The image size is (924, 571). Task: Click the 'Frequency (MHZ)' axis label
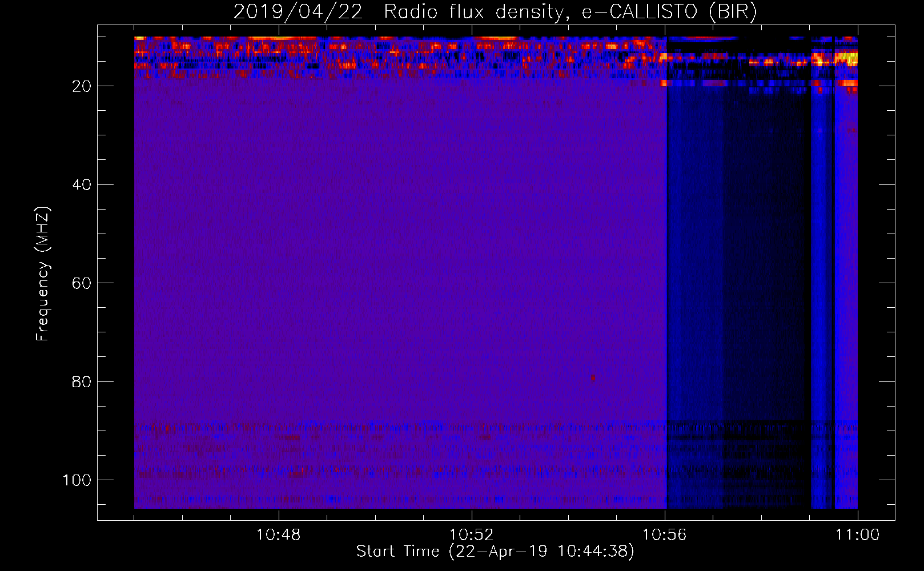[43, 274]
